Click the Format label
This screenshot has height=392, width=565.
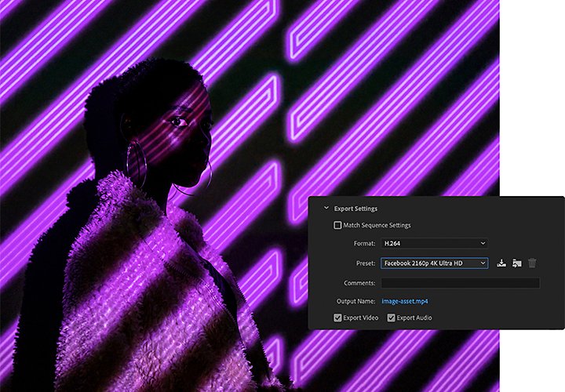point(364,244)
